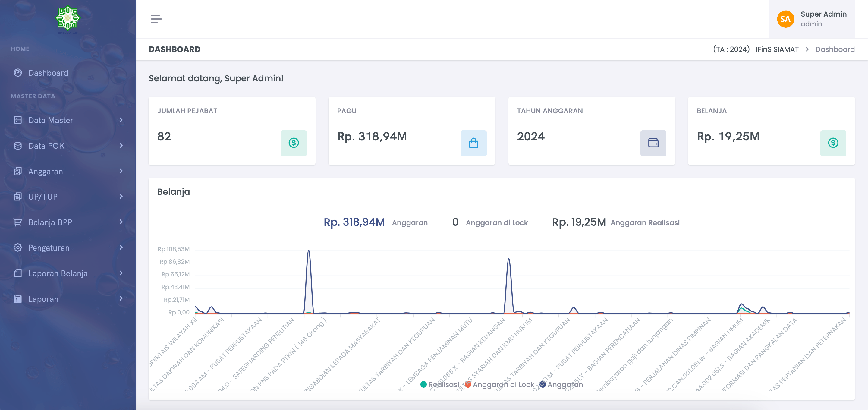The height and width of the screenshot is (410, 868).
Task: Click the IFinS SIAMAT breadcrumb link
Action: pos(756,49)
